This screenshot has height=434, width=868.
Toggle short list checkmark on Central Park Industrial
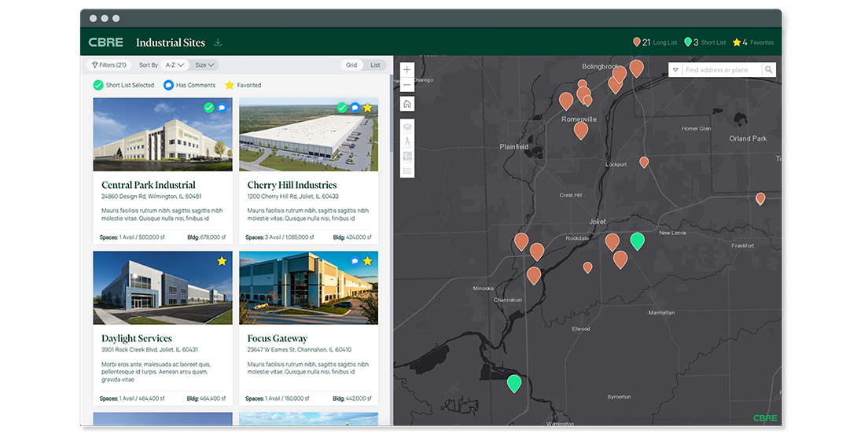208,108
